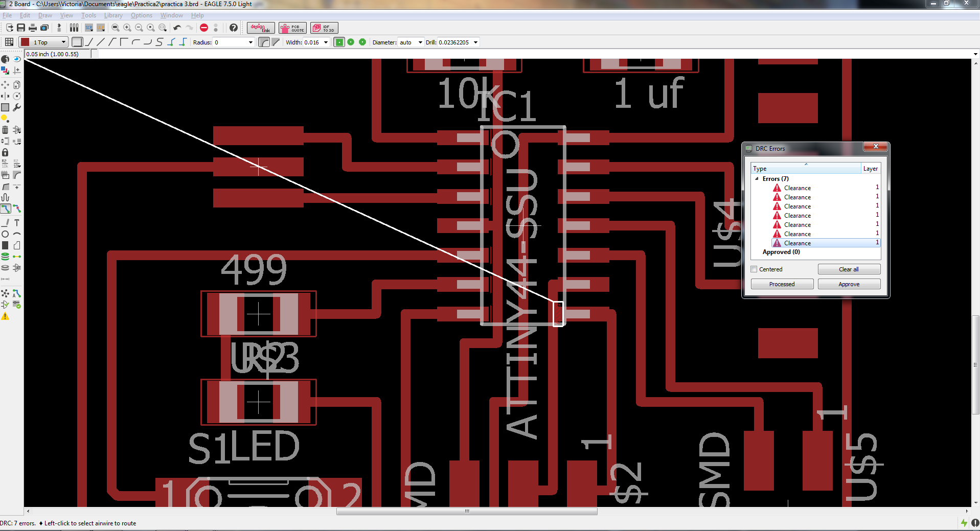The width and height of the screenshot is (980, 531).
Task: Select the Text tool
Action: (x=17, y=223)
